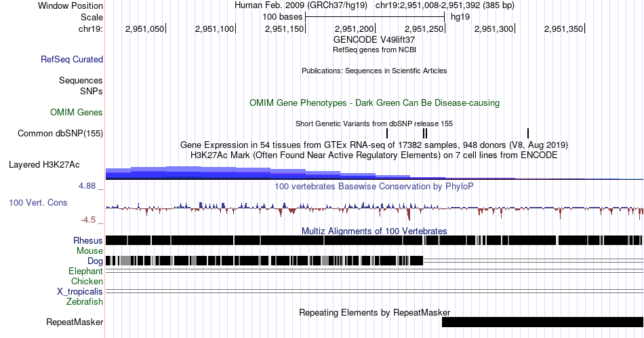Click the Layered H3K27Ac track label
Viewport: 644px width, 338px height.
[x=44, y=164]
